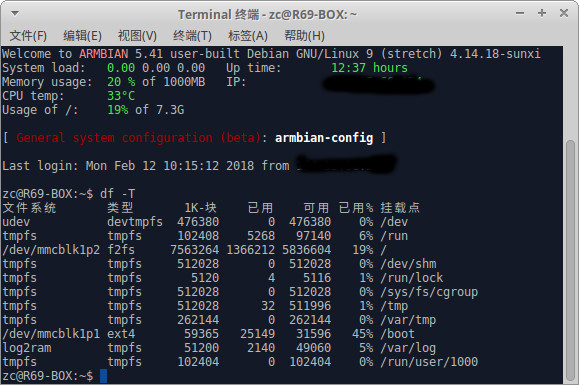Click the 20 % memory usage value
The image size is (579, 385).
121,82
